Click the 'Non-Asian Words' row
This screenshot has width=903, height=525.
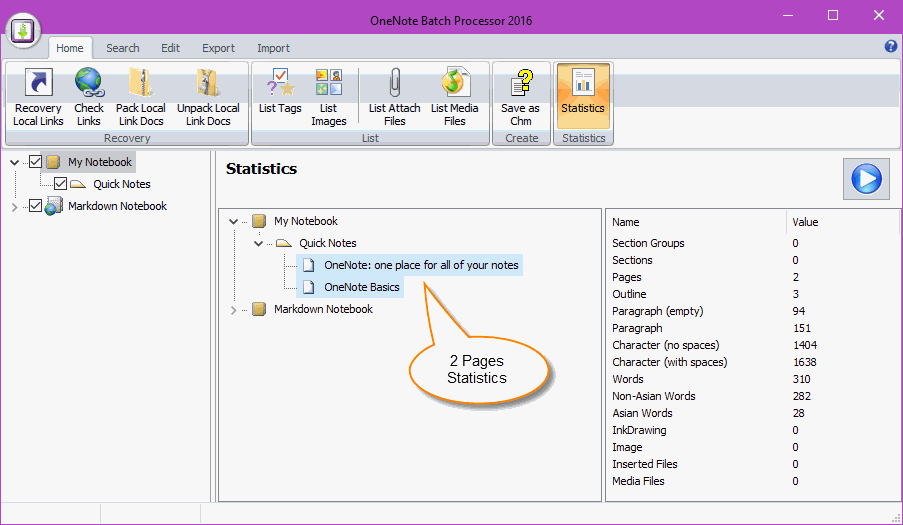pos(752,396)
